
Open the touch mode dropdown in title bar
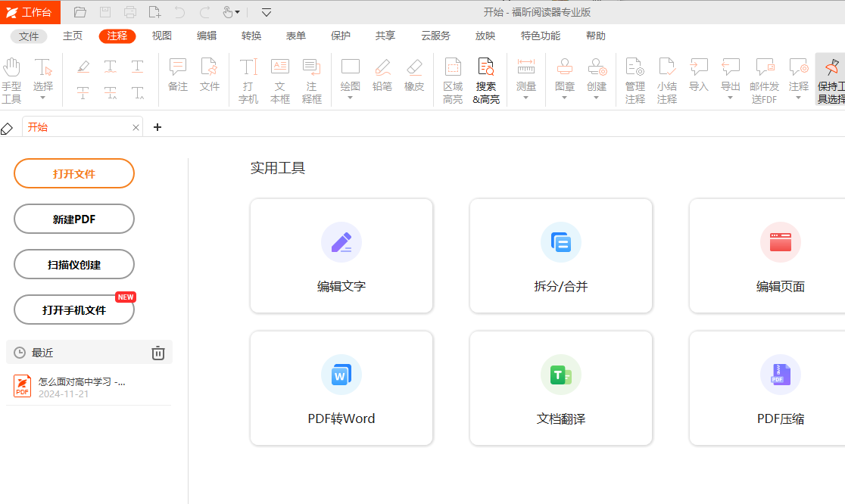237,12
